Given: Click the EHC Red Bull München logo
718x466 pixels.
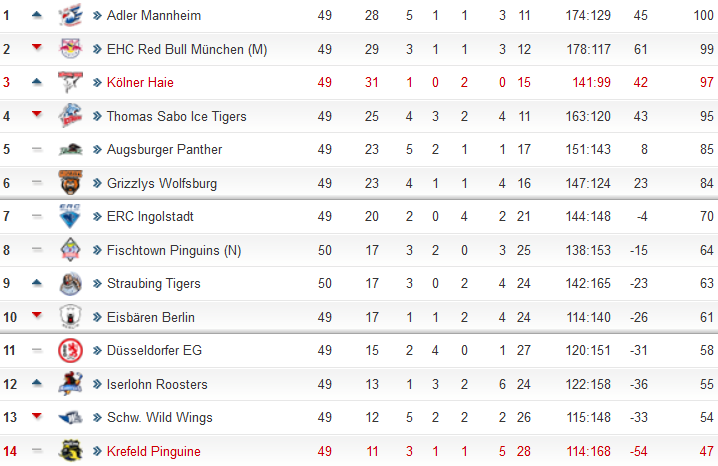Looking at the screenshot, I should tap(71, 49).
